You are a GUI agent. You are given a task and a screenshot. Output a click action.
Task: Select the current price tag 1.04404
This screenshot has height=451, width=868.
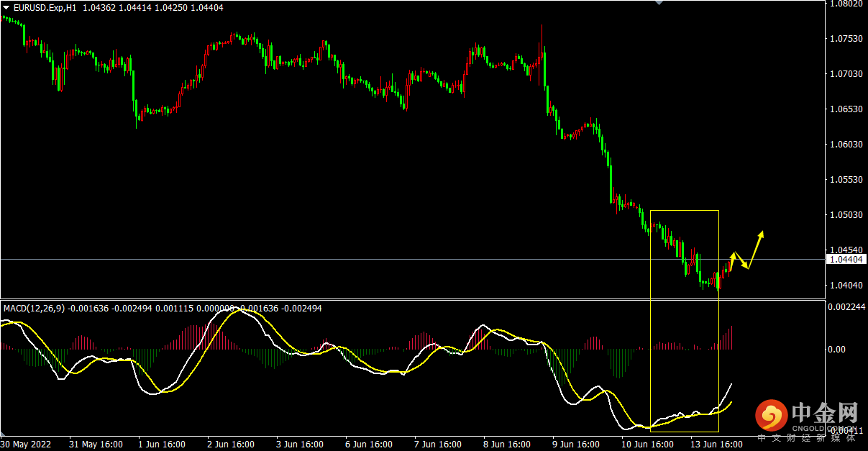pyautogui.click(x=846, y=259)
